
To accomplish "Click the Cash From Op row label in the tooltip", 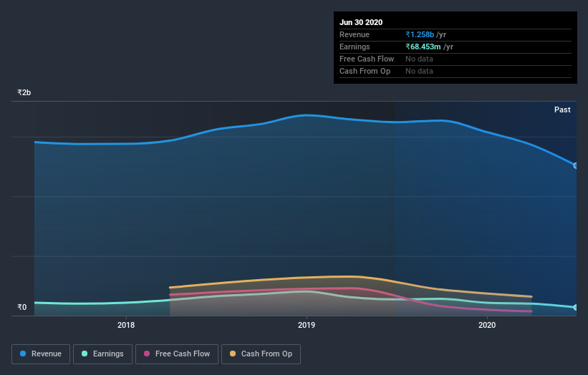I will point(365,71).
